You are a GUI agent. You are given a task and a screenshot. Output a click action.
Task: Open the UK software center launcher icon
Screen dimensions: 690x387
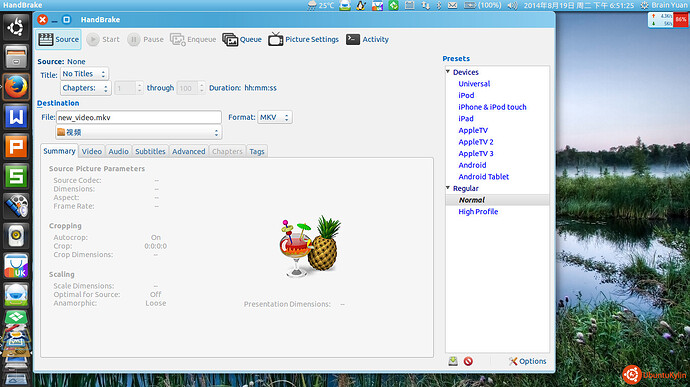[16, 266]
